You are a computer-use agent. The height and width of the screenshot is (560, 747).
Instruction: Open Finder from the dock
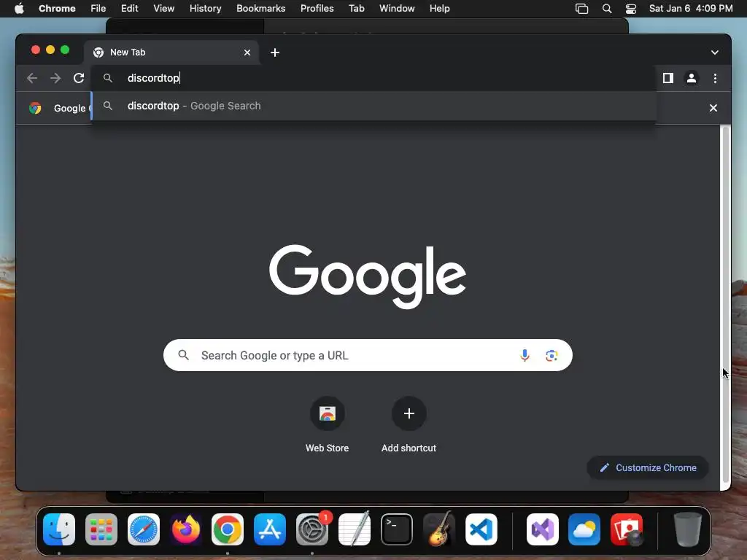point(59,529)
